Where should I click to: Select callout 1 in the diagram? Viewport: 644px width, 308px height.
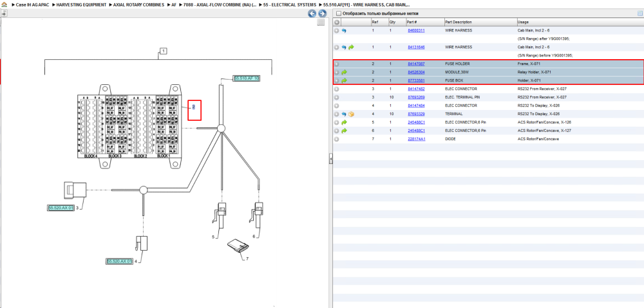[x=164, y=51]
